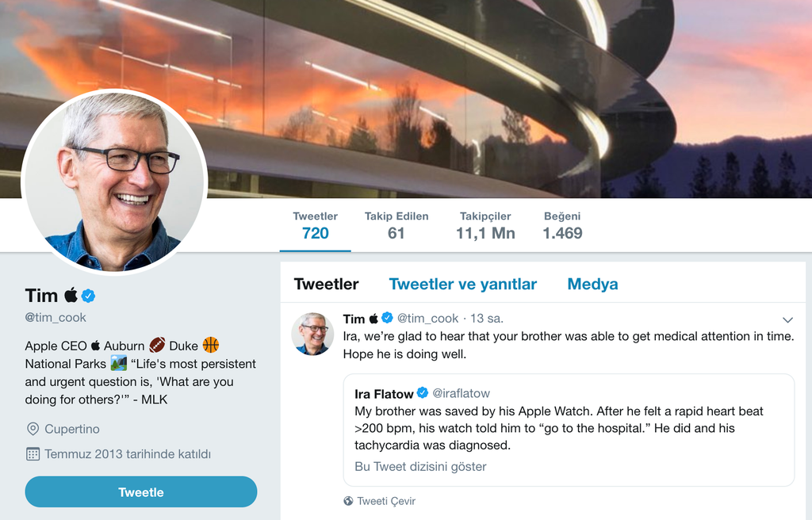Translate the tweet using Tweeti Çevir
The height and width of the screenshot is (520, 812).
(386, 501)
